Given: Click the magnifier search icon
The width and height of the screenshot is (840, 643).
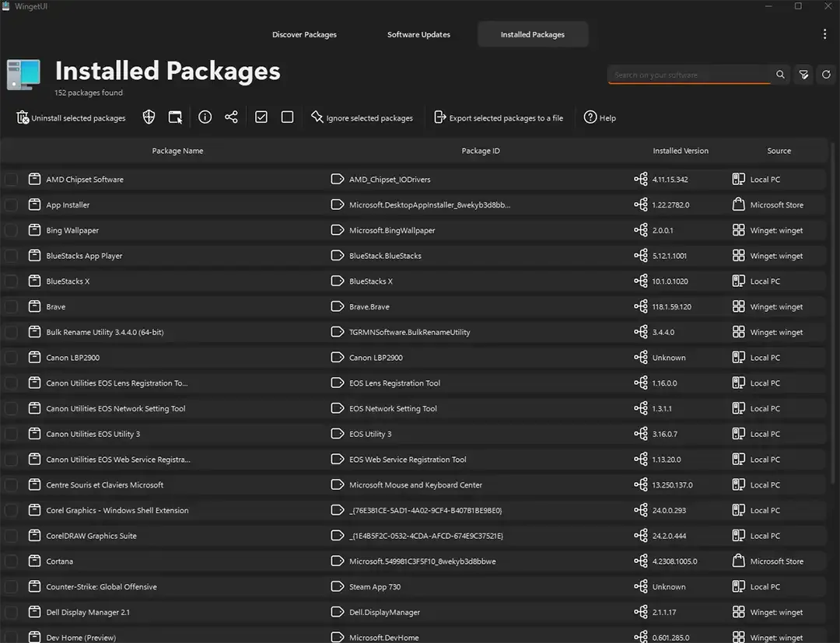Looking at the screenshot, I should [x=781, y=75].
